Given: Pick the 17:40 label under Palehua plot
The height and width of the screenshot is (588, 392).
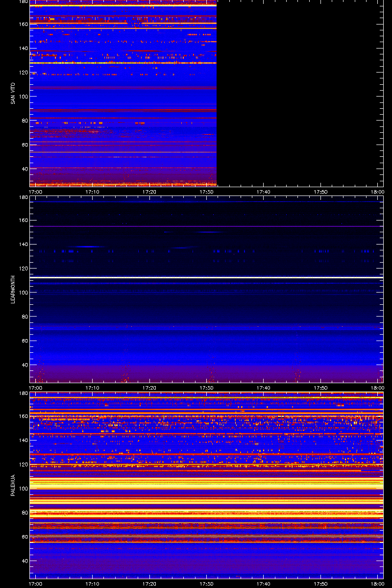Looking at the screenshot, I should pos(263,584).
